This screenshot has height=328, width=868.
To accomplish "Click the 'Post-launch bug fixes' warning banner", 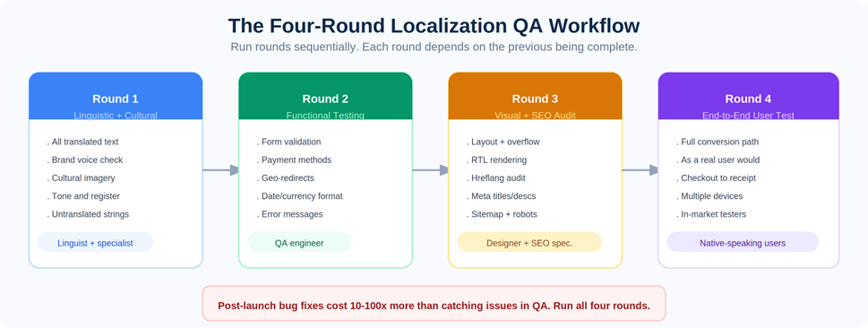I will click(434, 304).
